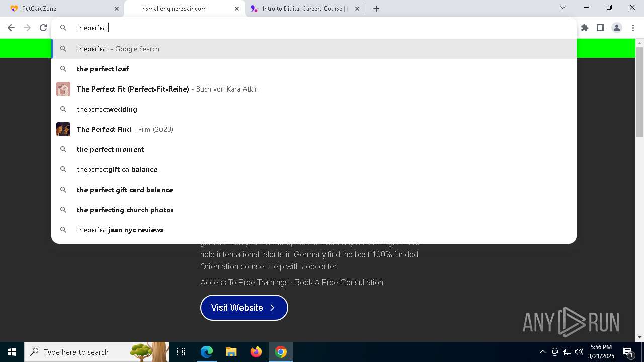The image size is (644, 362).
Task: Select suggestion theperfectjean nyc reviews
Action: pyautogui.click(x=314, y=230)
